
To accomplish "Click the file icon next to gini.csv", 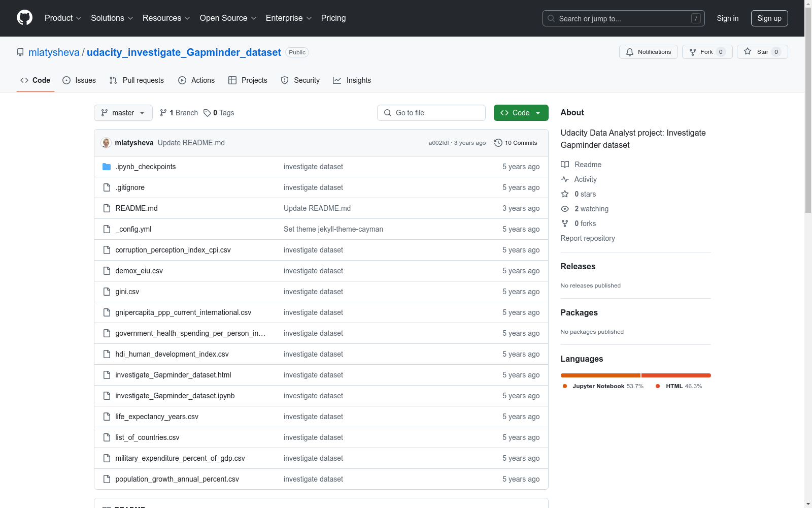I will [x=107, y=292].
